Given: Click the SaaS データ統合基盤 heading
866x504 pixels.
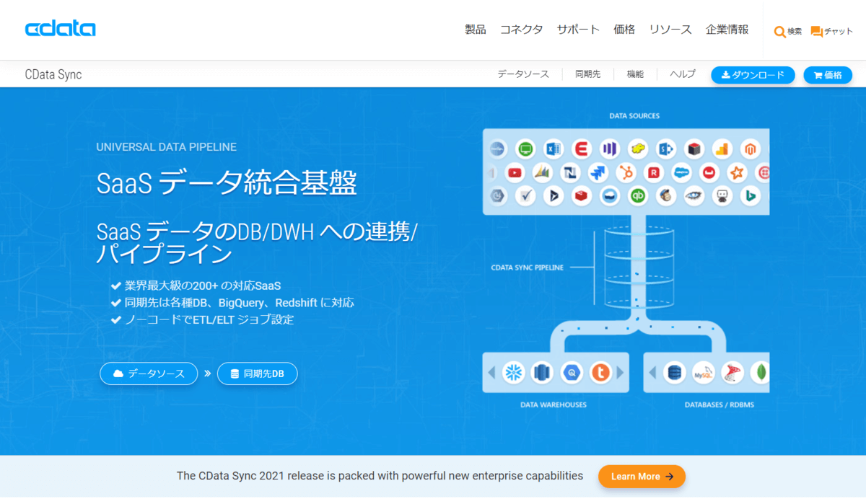Looking at the screenshot, I should pos(227,183).
